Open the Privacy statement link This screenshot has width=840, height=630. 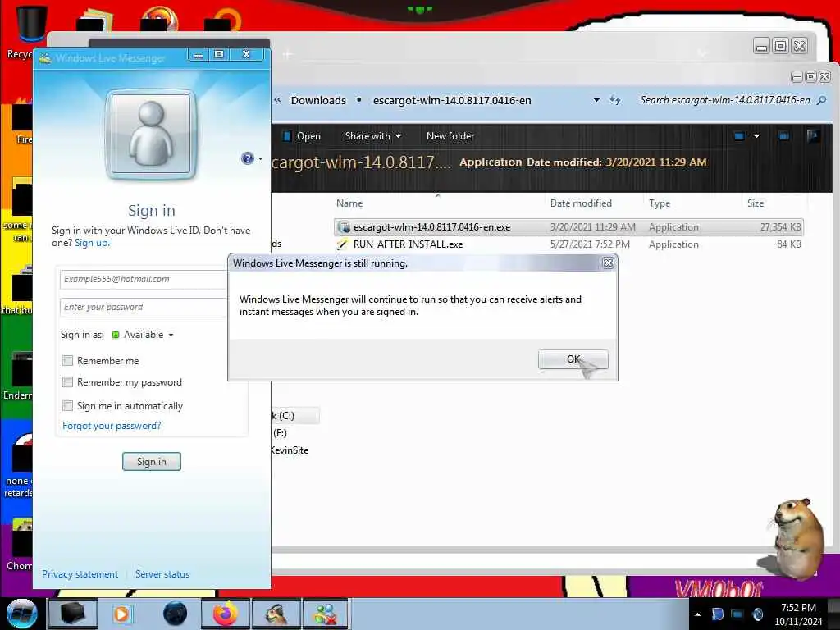tap(80, 573)
